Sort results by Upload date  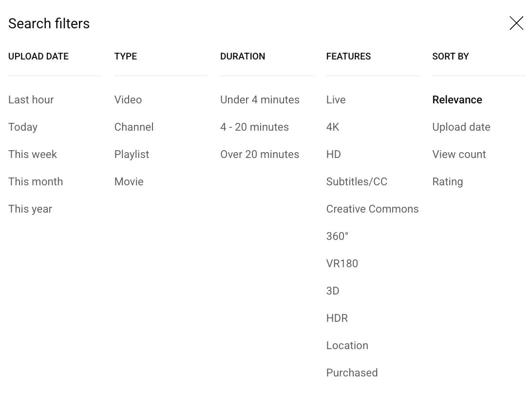point(461,127)
